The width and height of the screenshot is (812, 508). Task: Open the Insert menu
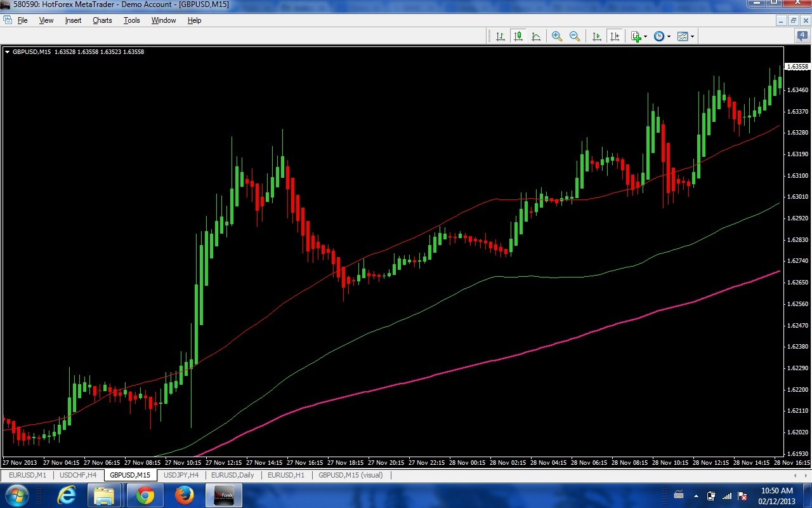73,20
